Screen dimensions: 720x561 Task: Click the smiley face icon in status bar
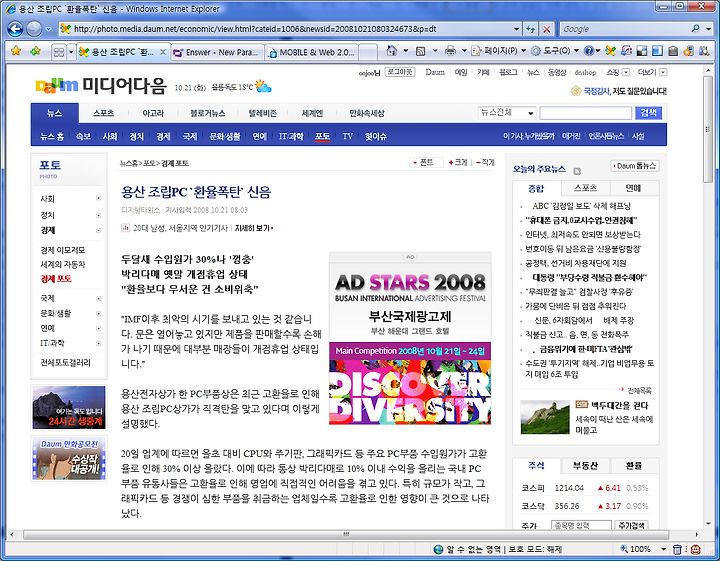695,549
